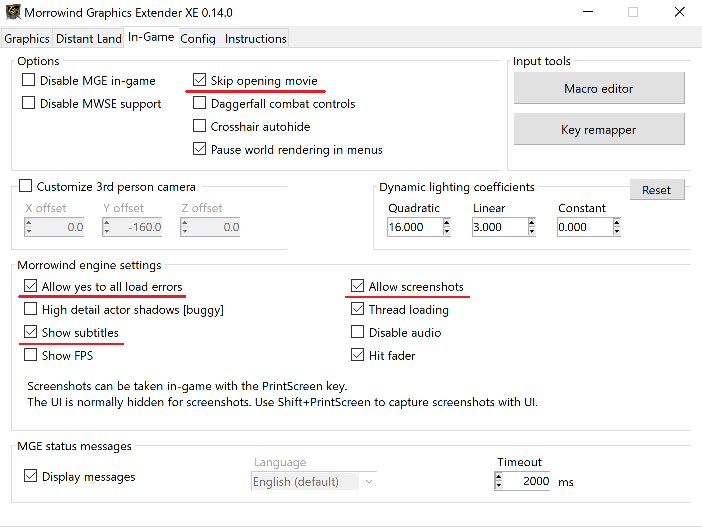Enable Disable MGE in-game option
Image resolution: width=702 pixels, height=528 pixels.
(x=29, y=81)
